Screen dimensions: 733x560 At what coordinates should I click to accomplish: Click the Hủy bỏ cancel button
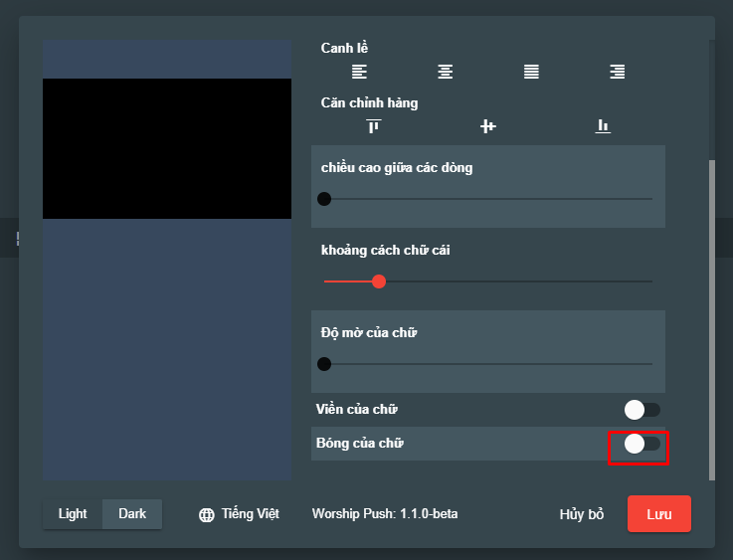click(x=582, y=514)
